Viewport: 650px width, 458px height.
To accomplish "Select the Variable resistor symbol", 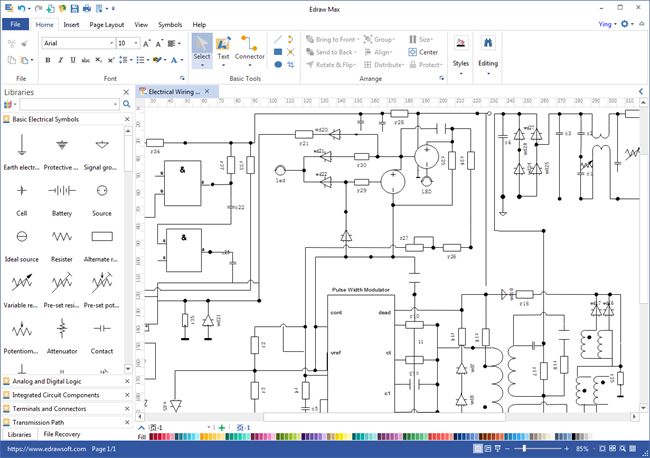I will click(x=22, y=283).
